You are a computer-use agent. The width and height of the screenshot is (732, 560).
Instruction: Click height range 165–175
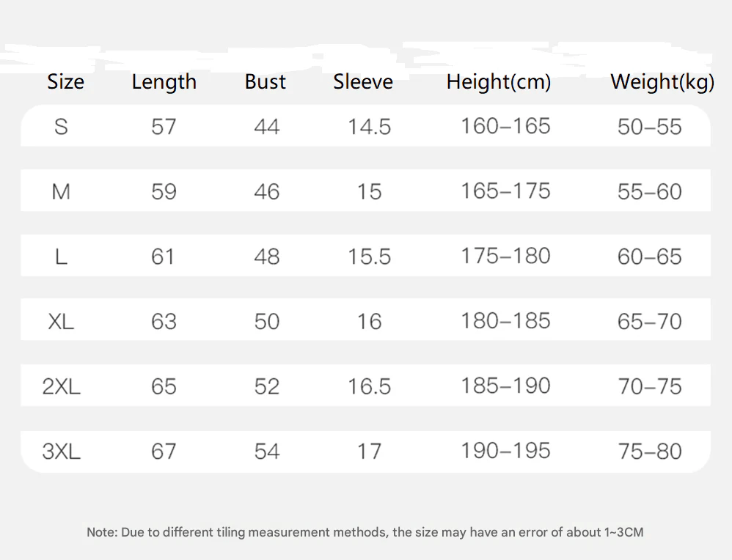505,191
